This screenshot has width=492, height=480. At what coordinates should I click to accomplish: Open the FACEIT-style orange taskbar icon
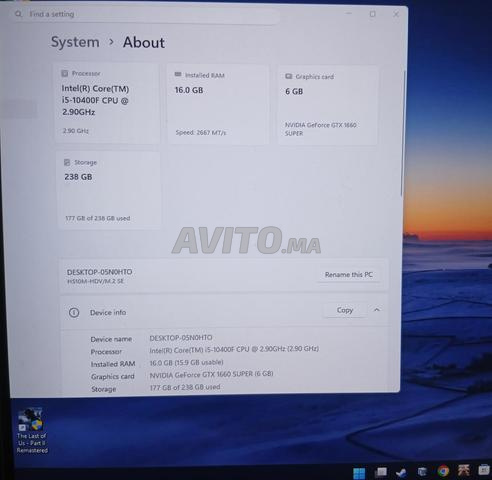tap(464, 470)
